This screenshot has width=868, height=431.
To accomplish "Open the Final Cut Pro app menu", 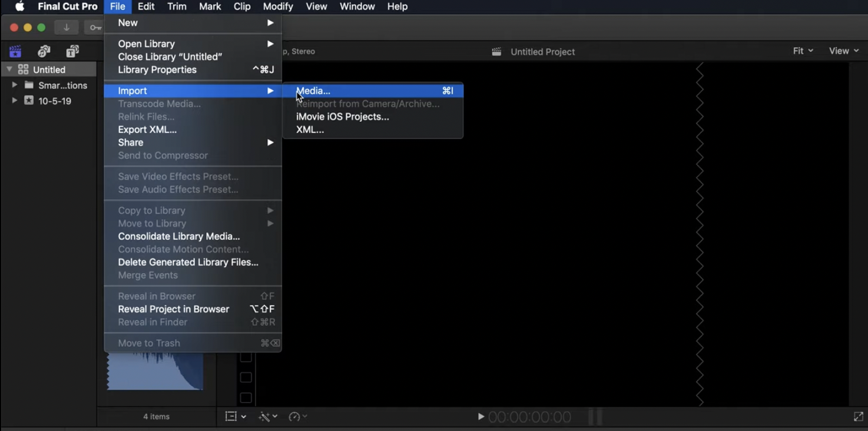I will pos(68,6).
